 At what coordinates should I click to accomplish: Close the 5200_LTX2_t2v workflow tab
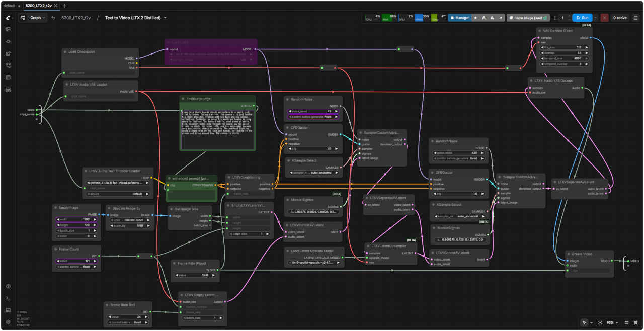[x=56, y=6]
